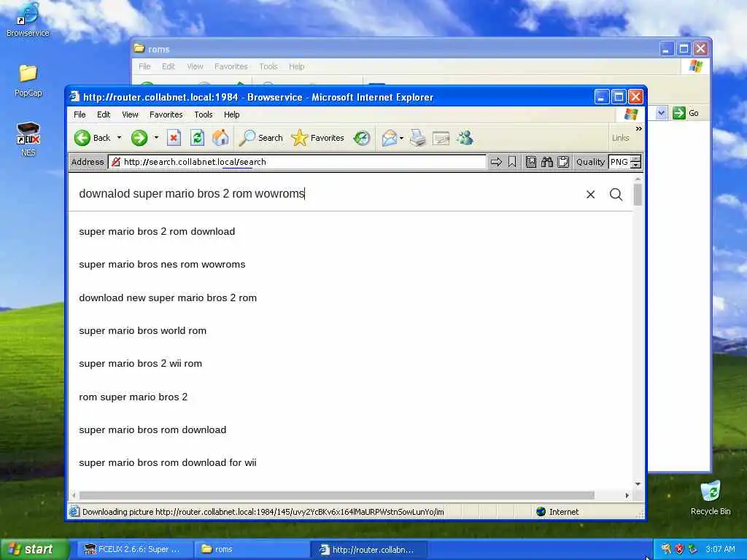Open the Quality PNG dropdown
This screenshot has width=747, height=560.
pyautogui.click(x=624, y=162)
